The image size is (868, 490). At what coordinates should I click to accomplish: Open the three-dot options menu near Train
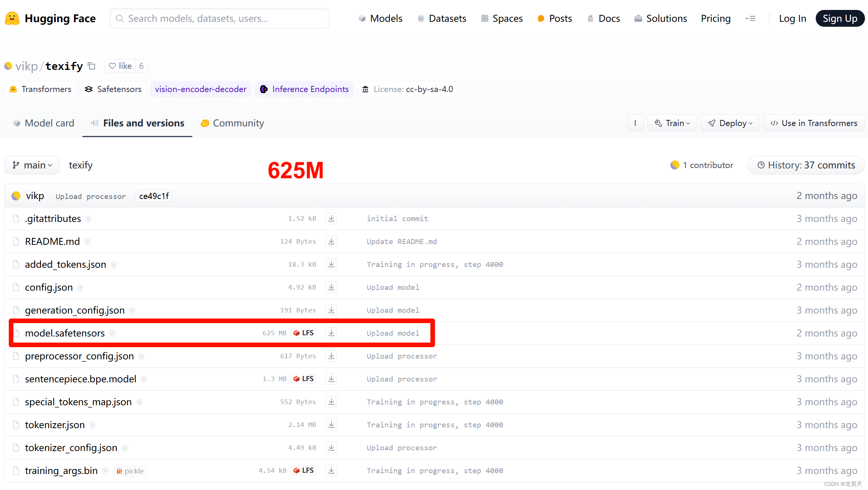635,123
